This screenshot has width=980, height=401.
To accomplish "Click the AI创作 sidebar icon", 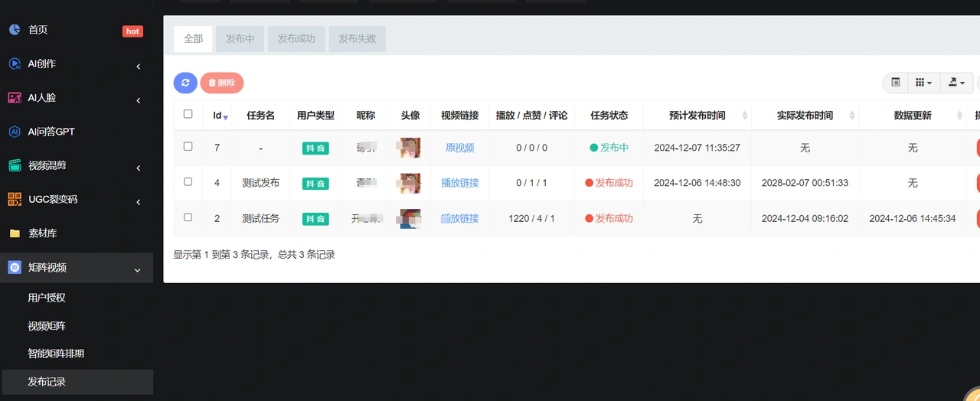I will point(15,64).
